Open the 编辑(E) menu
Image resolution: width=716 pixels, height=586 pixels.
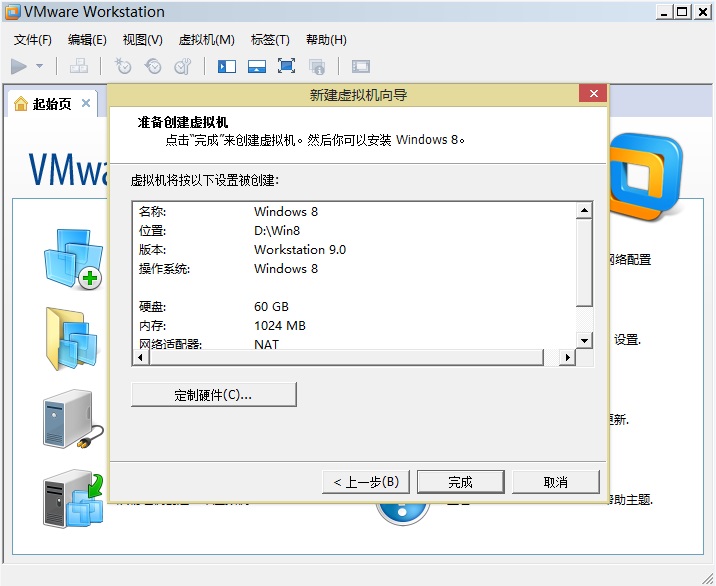coord(87,40)
